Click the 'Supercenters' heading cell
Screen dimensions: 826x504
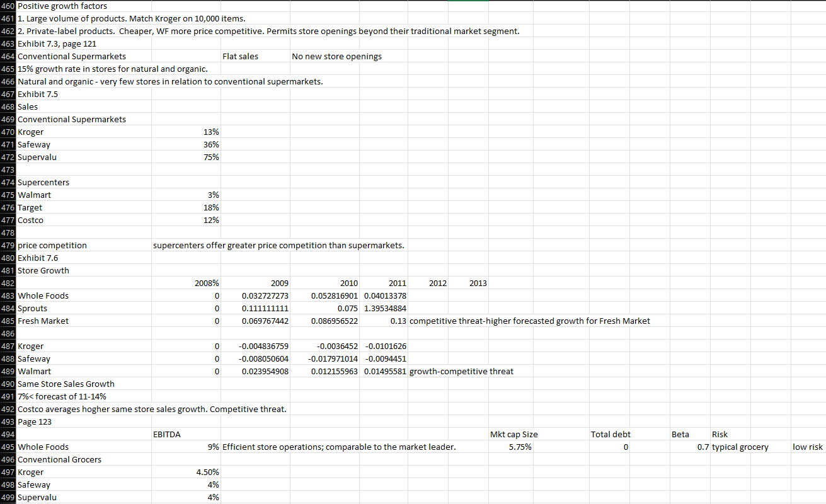coord(43,183)
